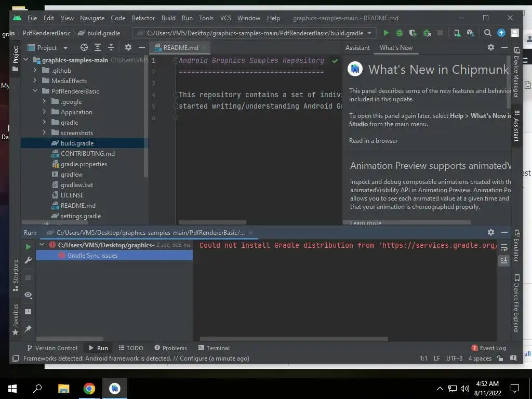Screen dimensions: 532x399
Task: Click the Windows Start button
Action: (x=12, y=389)
